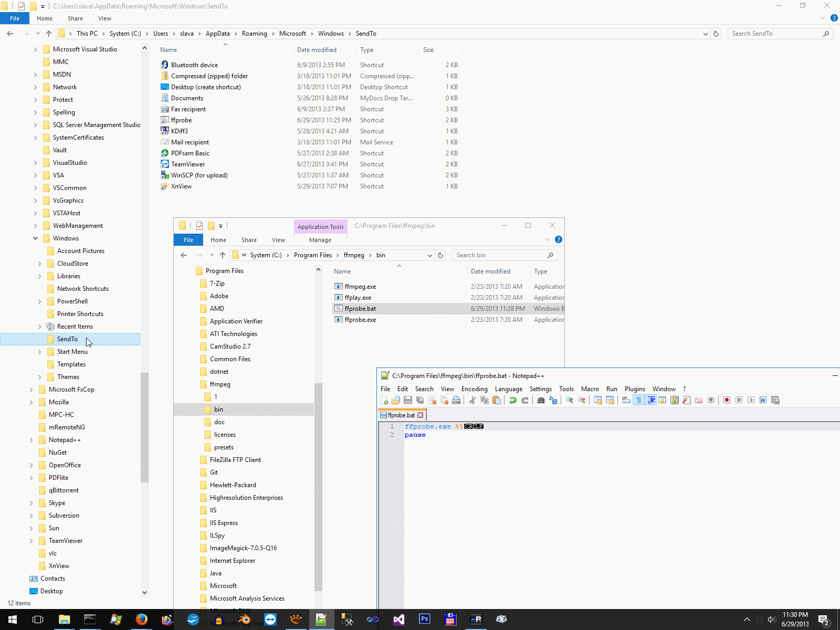Viewport: 840px width, 630px height.
Task: Click Save Current Recorded Macro icon
Action: 775,400
